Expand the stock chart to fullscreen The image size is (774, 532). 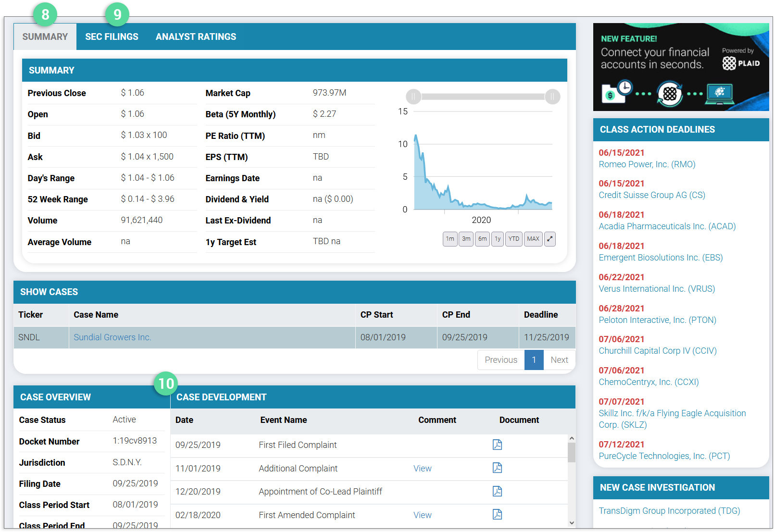[x=549, y=239]
